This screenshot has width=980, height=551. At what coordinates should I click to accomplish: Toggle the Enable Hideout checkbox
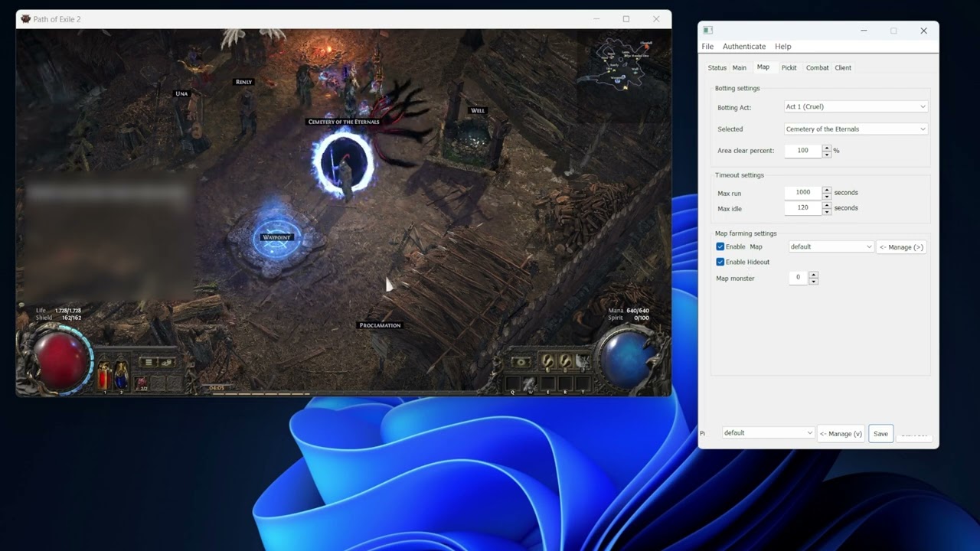[x=720, y=262]
